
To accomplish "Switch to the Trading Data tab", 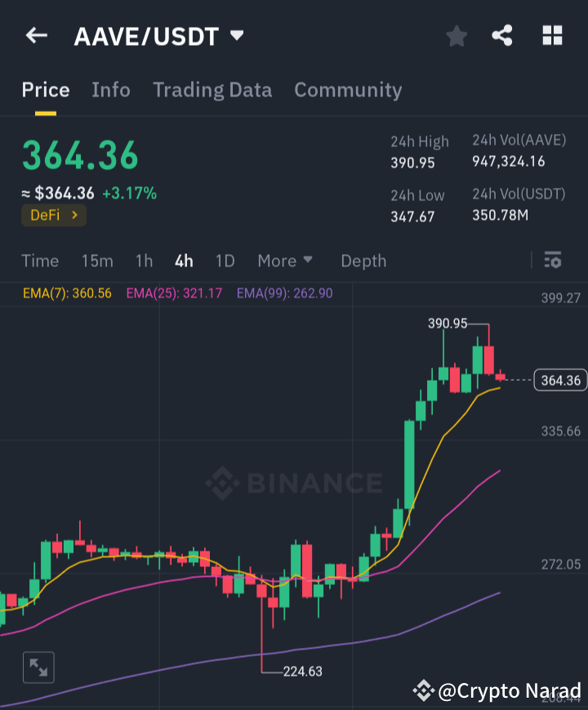I will point(212,90).
